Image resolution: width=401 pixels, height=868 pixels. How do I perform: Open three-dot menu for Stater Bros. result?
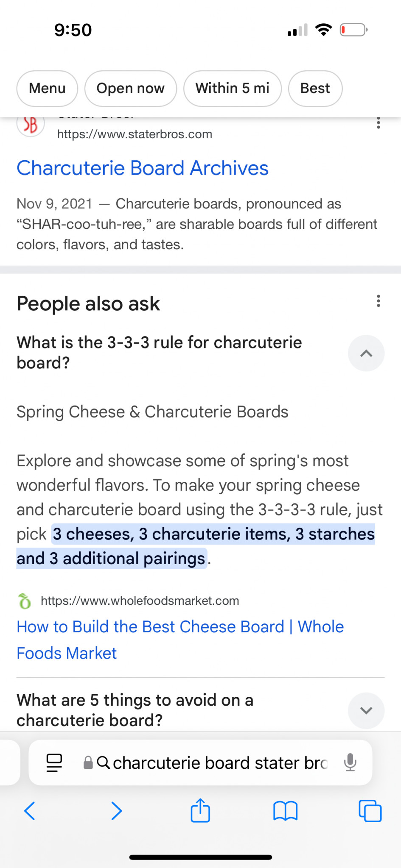pos(378,123)
